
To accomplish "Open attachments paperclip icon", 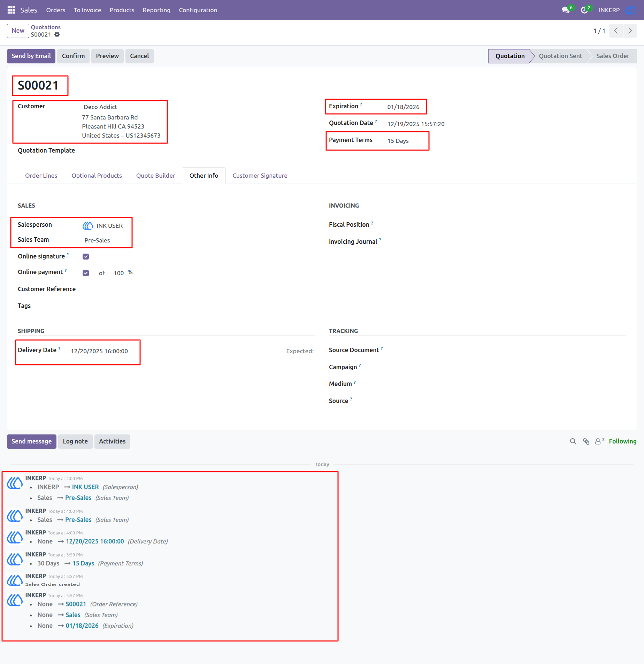I will 586,441.
